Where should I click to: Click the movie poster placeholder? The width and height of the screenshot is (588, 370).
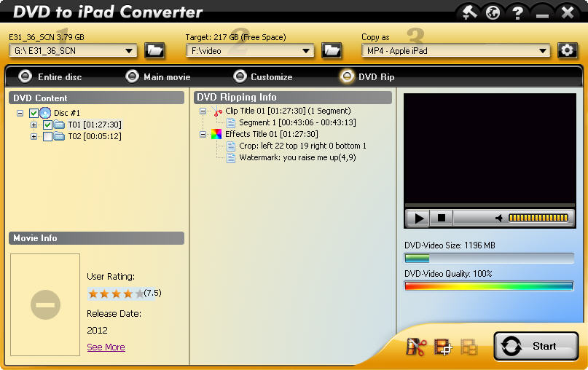click(x=45, y=304)
